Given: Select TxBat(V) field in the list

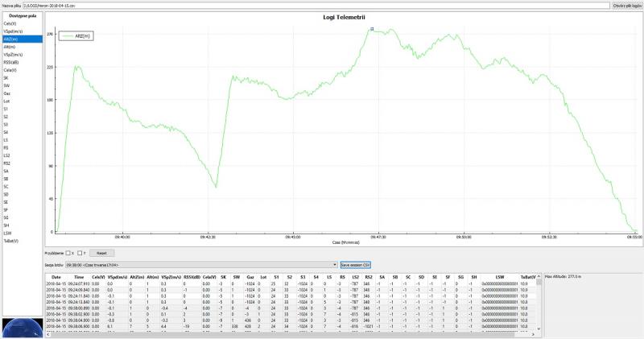Looking at the screenshot, I should 11,241.
